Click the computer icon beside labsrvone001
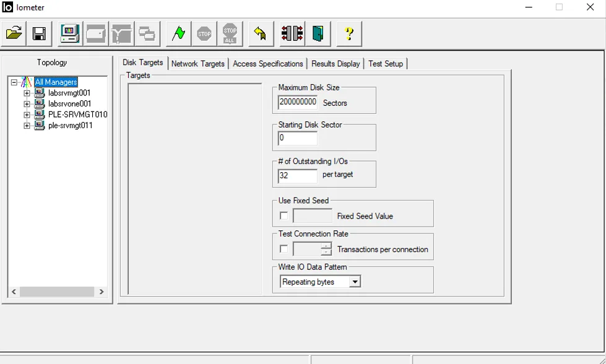The height and width of the screenshot is (364, 606). [x=40, y=103]
